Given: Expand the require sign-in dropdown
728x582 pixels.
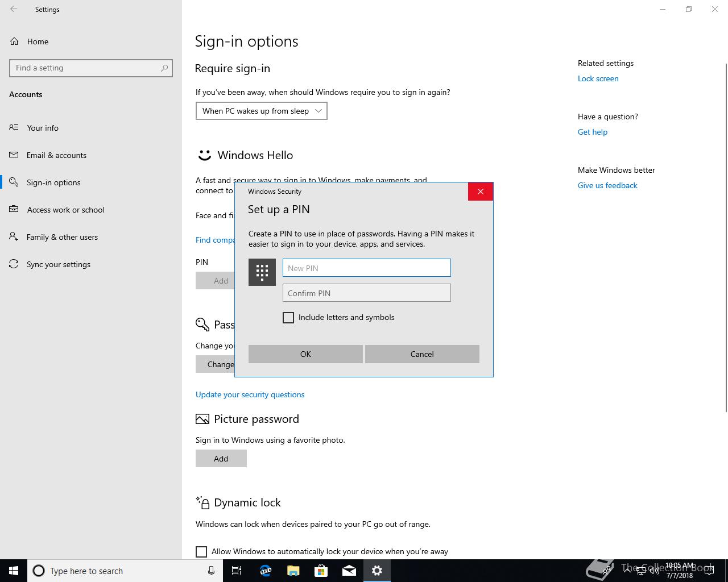Looking at the screenshot, I should click(x=262, y=111).
